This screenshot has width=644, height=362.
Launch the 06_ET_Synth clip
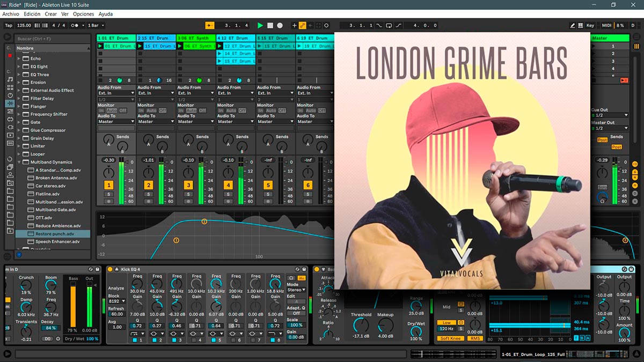point(180,46)
